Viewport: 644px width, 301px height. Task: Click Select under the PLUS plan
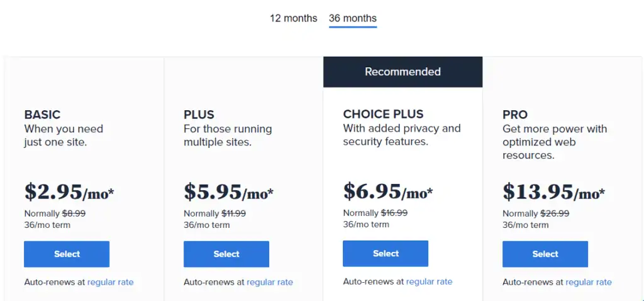point(226,254)
